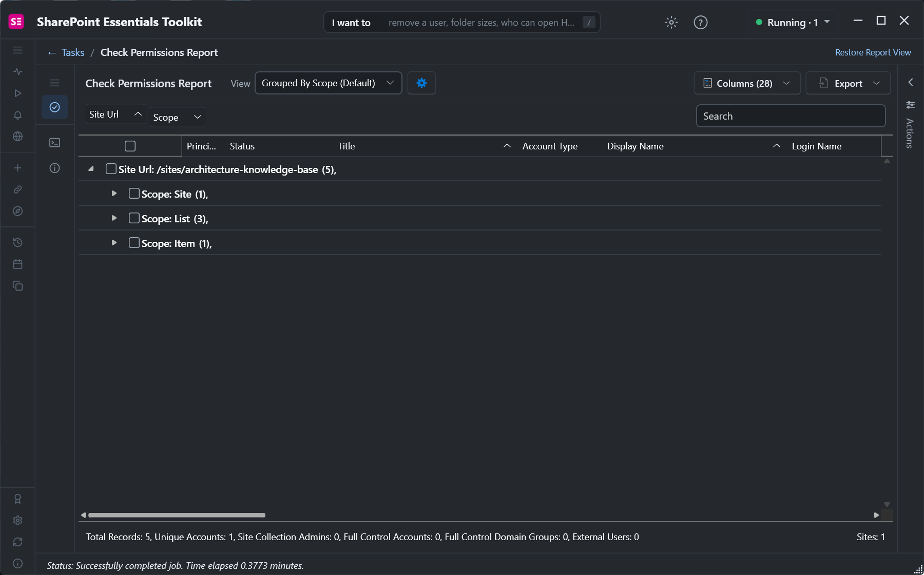Open view settings blue gear icon
The image size is (924, 575).
pos(421,83)
